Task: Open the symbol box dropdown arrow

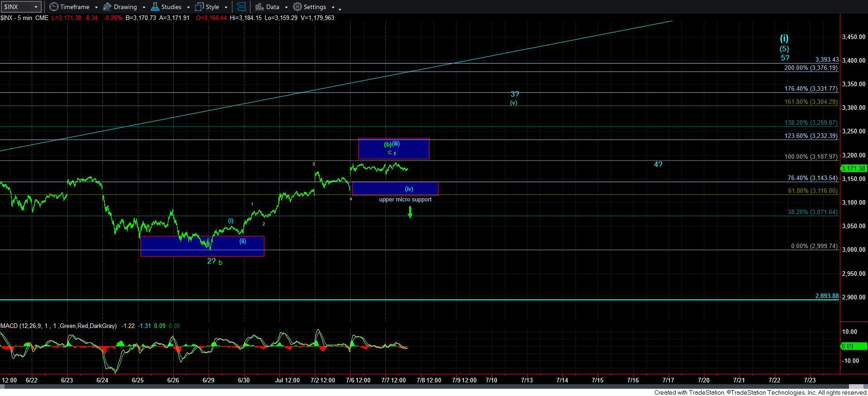Action: [x=37, y=7]
